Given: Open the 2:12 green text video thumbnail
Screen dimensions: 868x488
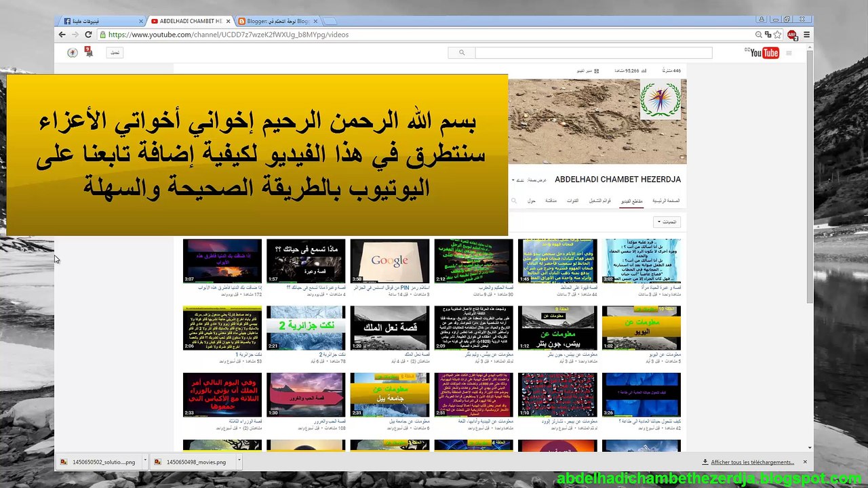Looking at the screenshot, I should click(x=473, y=261).
